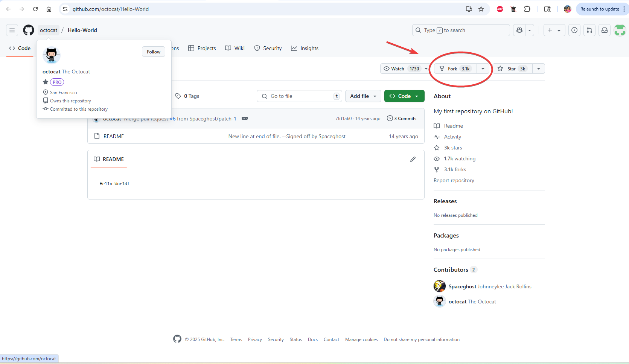Image resolution: width=629 pixels, height=364 pixels.
Task: Open the Projects tab
Action: (x=202, y=48)
